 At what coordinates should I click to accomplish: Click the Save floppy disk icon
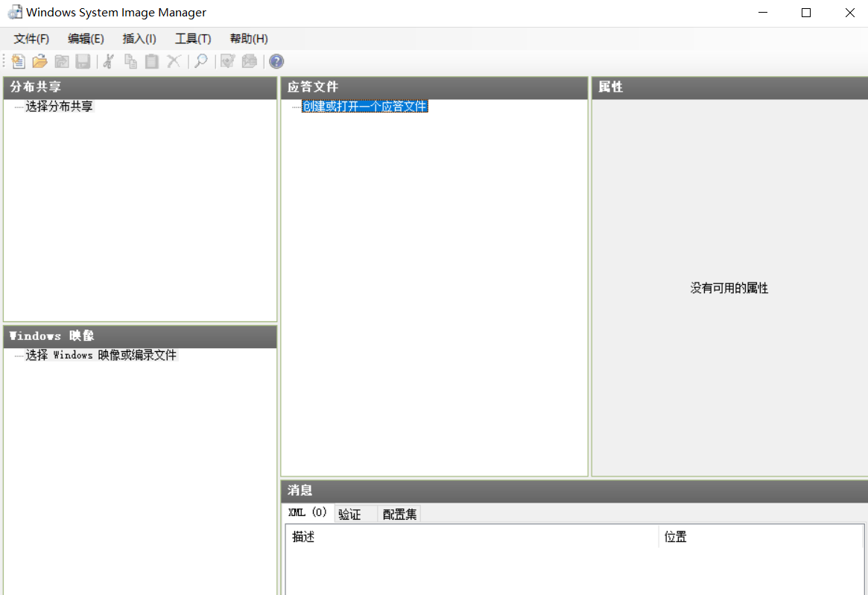(83, 61)
